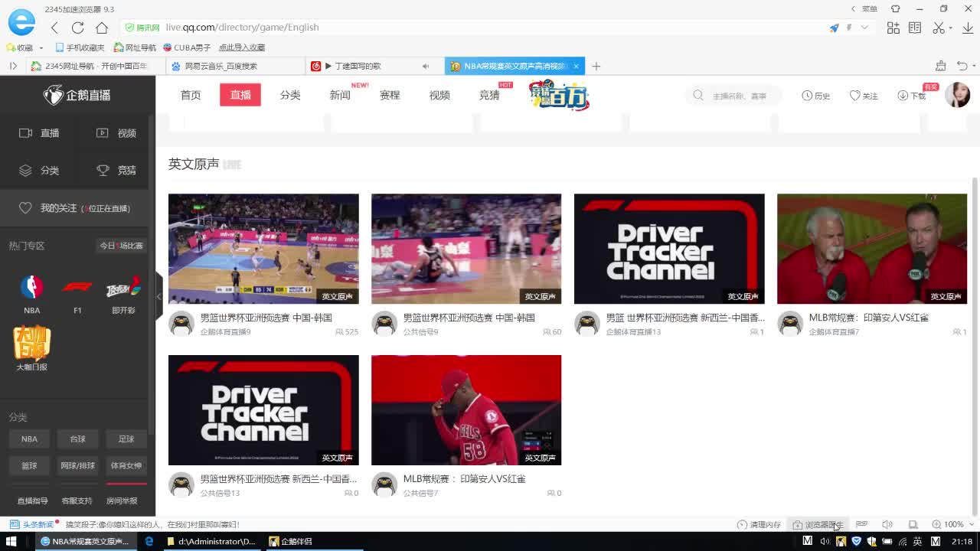The image size is (980, 551).
Task: Open MLB 印第安人VS红雀 stream by 企鹅体育直播7
Action: (x=872, y=249)
